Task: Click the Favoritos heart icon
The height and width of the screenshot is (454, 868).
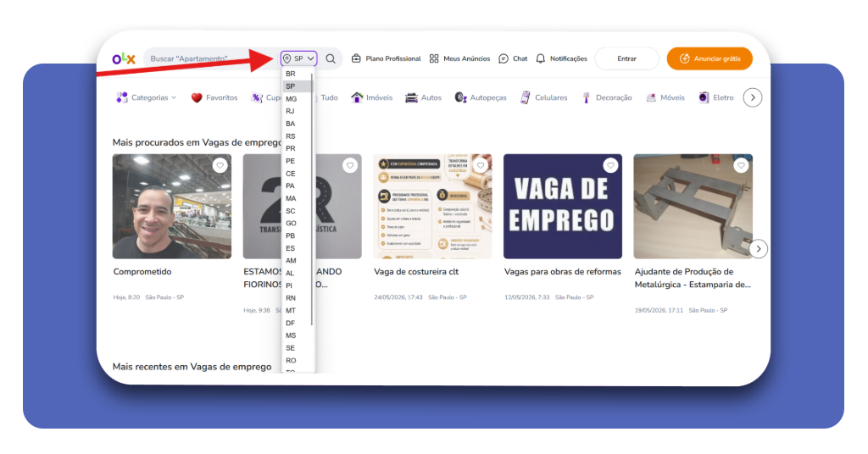Action: (x=197, y=98)
